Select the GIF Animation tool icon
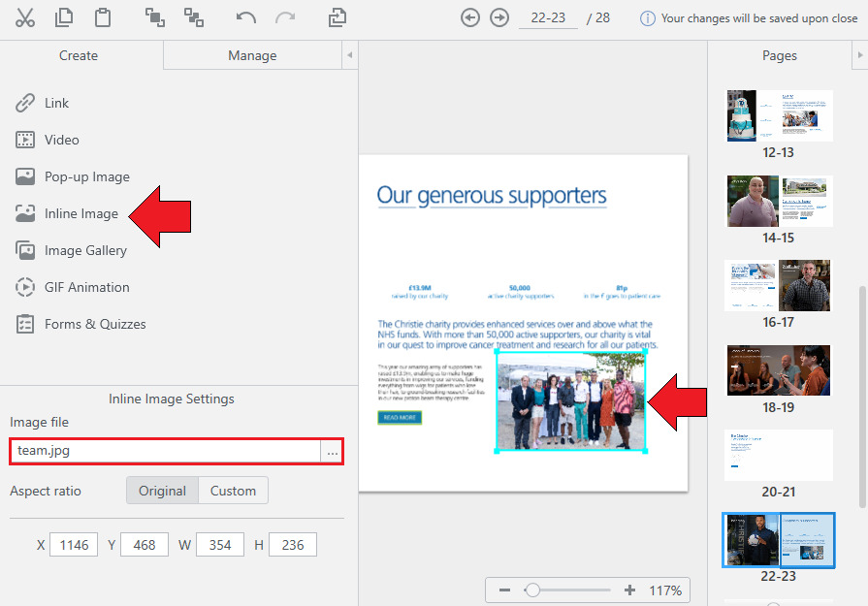868x606 pixels. coord(25,287)
